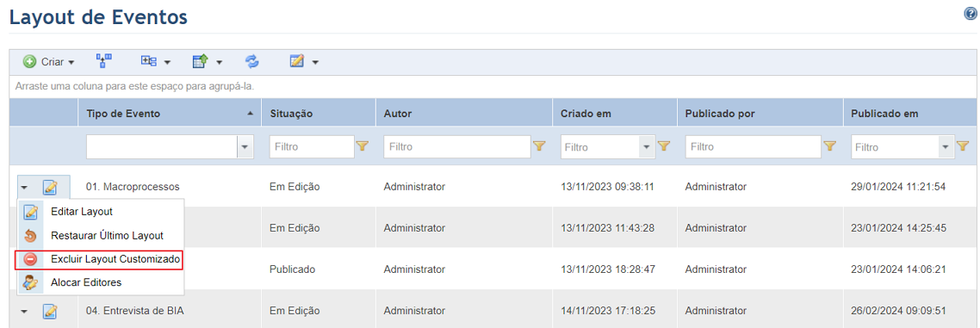Viewport: 980px width, 328px height.
Task: Expand row menu arrow for 04. Entrevista de BIA
Action: 24,311
